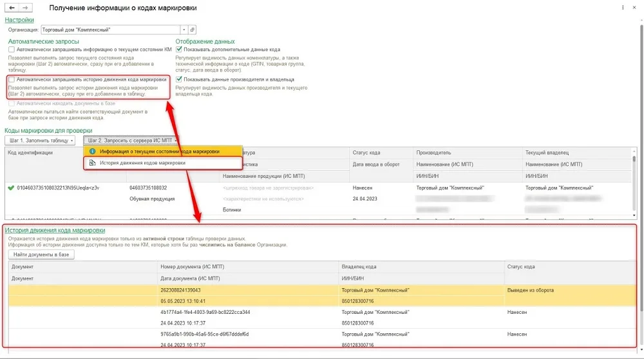
Task: Click the Обувная продукция cell
Action: pyautogui.click(x=152, y=199)
